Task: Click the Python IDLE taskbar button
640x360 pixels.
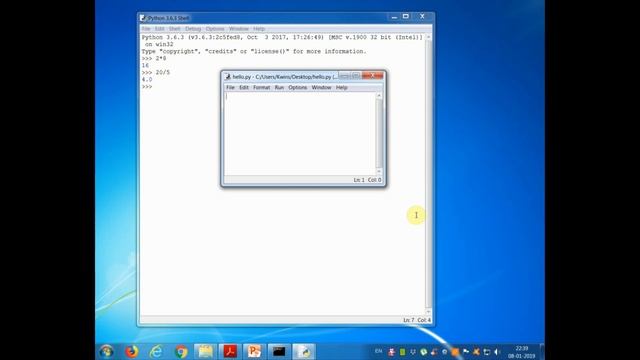Action: tap(304, 351)
